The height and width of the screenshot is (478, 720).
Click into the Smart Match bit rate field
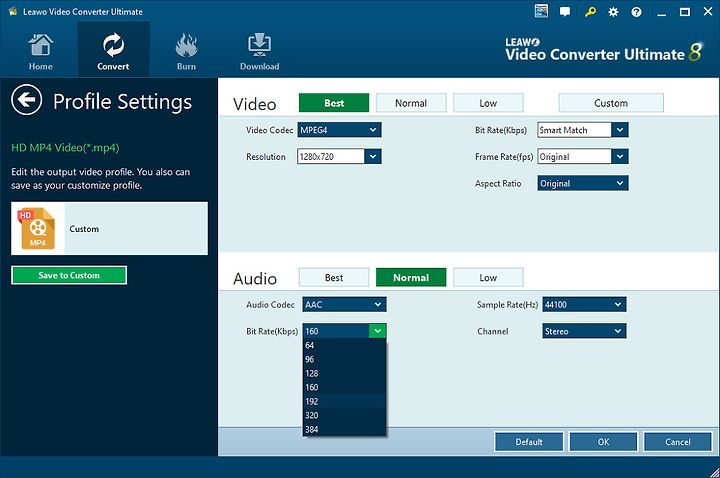[x=574, y=130]
